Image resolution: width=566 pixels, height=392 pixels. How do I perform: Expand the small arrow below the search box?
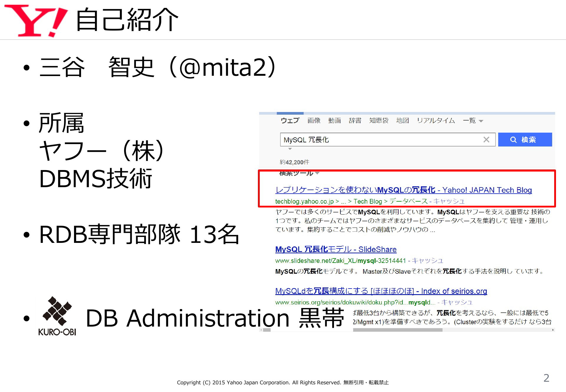coord(290,149)
